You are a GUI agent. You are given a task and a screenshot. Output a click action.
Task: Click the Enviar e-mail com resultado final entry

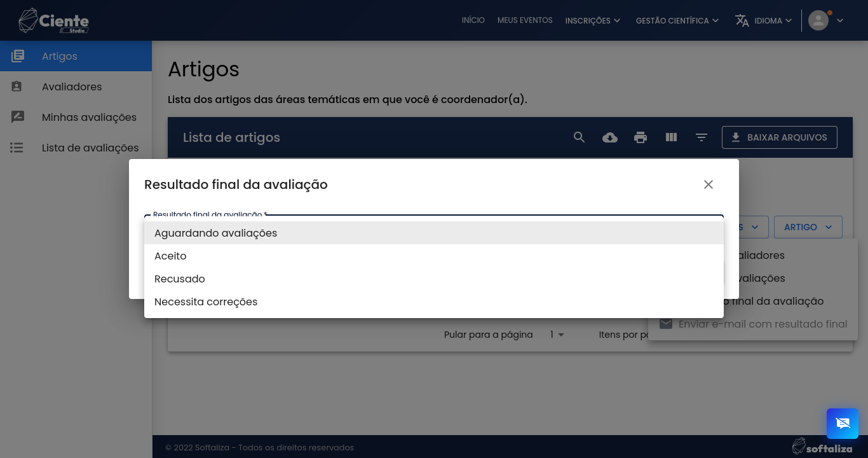point(753,324)
